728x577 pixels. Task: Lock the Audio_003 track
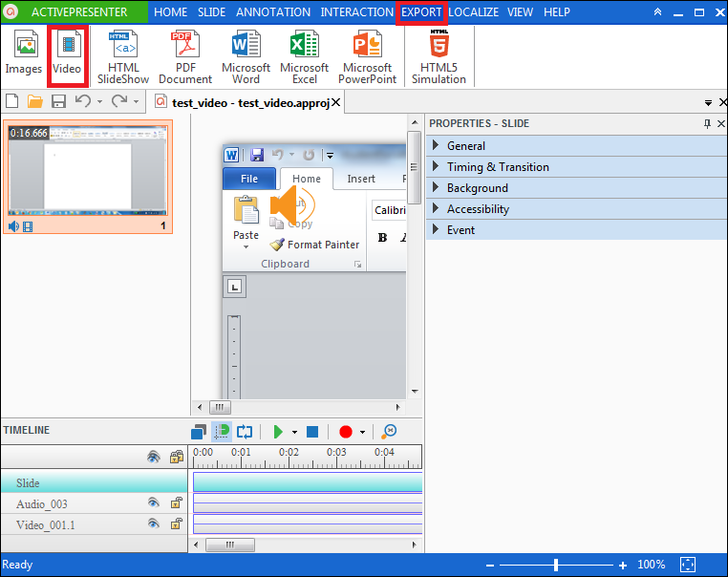coord(177,502)
